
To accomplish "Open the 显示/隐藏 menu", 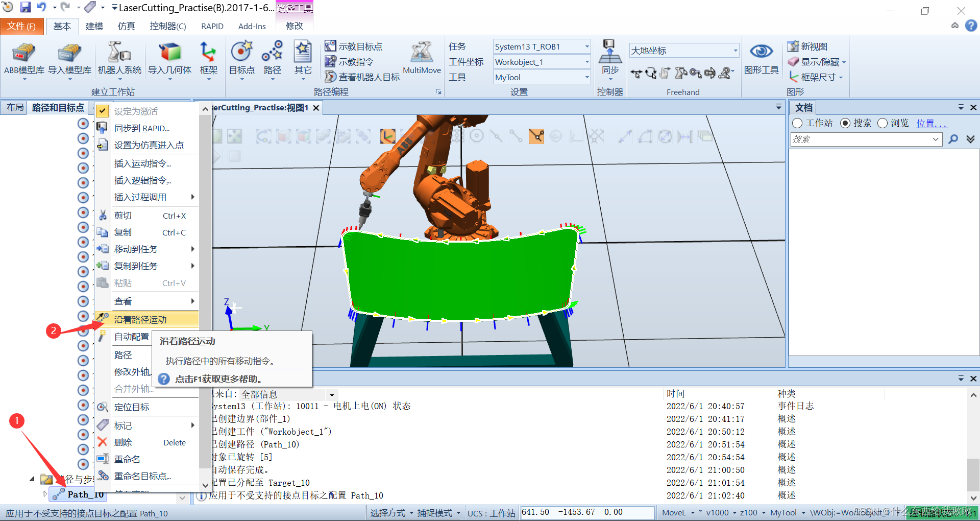I will (817, 62).
